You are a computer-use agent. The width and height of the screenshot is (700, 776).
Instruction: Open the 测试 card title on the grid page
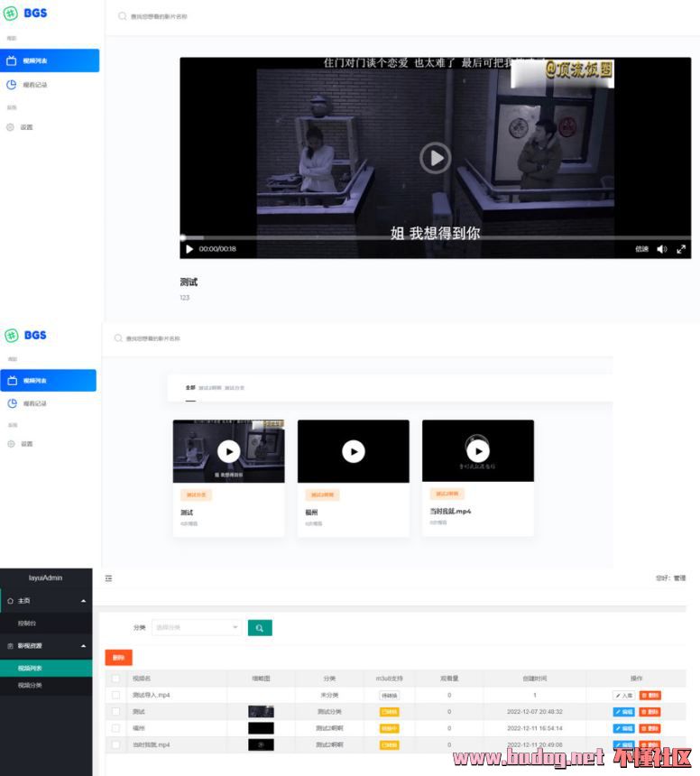[187, 513]
